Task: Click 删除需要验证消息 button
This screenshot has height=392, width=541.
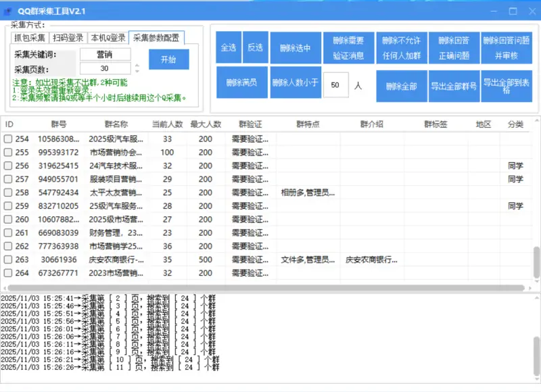Action: (x=349, y=47)
